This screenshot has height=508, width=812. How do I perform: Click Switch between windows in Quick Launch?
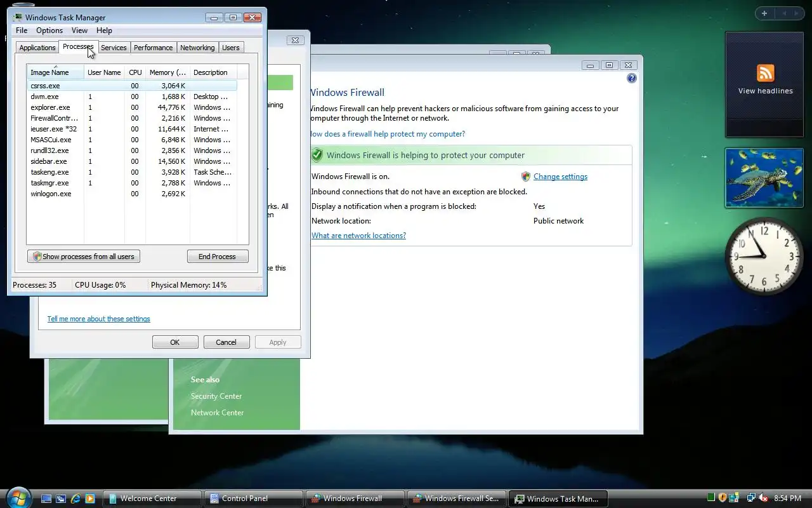[61, 498]
